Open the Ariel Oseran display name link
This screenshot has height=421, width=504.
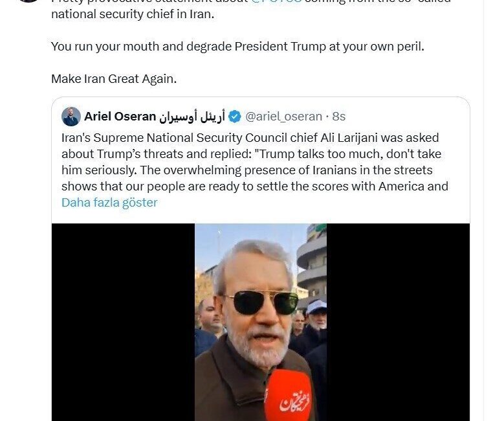pos(120,117)
